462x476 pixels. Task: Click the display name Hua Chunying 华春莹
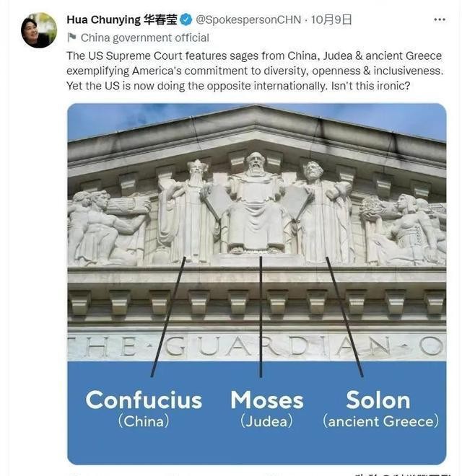[122, 19]
